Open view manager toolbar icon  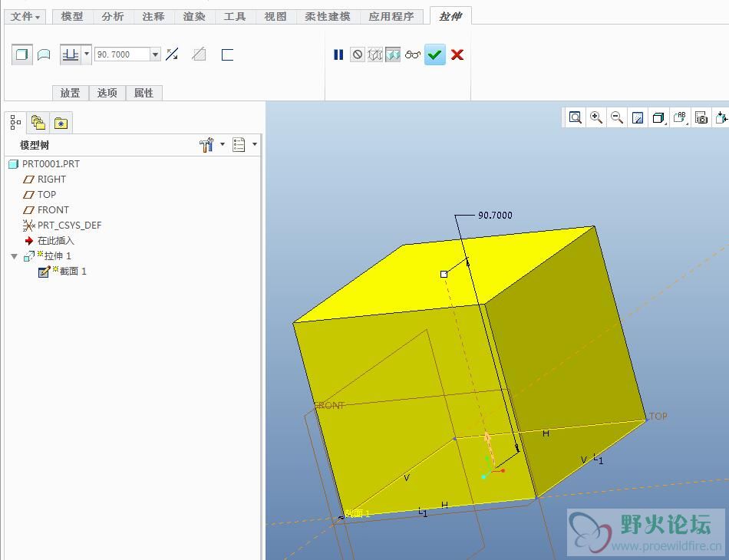tap(701, 117)
